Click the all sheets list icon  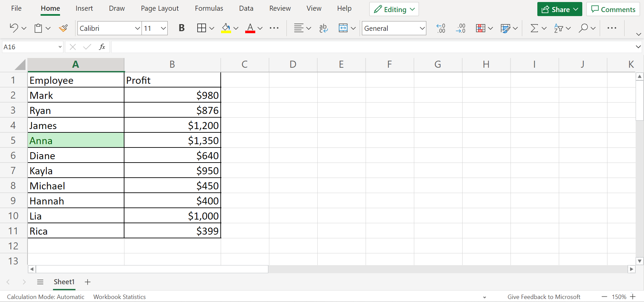pos(40,282)
